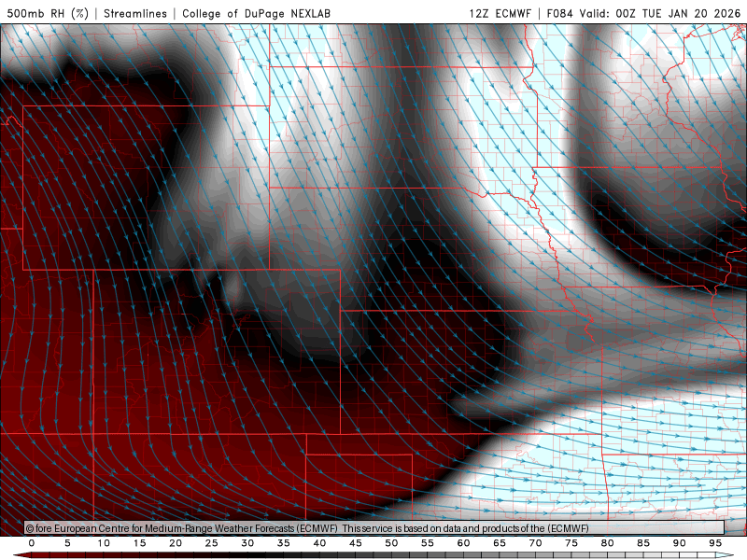Select the "50" percent scale label
Image resolution: width=747 pixels, height=560 pixels.
tap(391, 543)
